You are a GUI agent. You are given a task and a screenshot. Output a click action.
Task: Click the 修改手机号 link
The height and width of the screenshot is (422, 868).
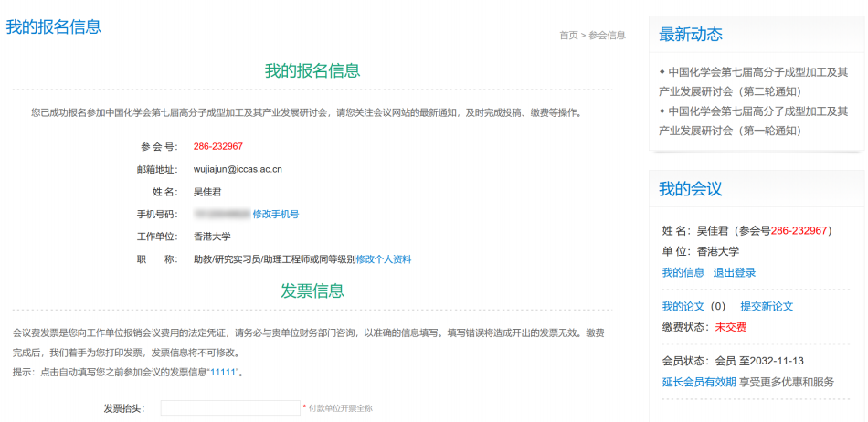pos(276,214)
